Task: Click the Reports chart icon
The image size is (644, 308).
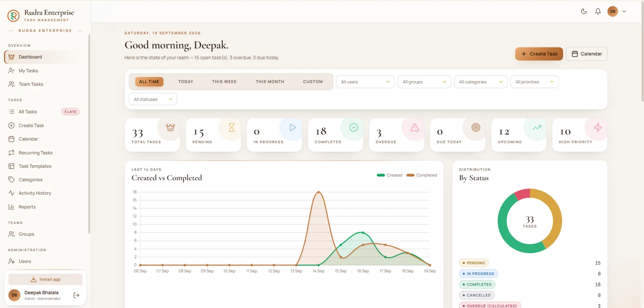Action: (11, 207)
